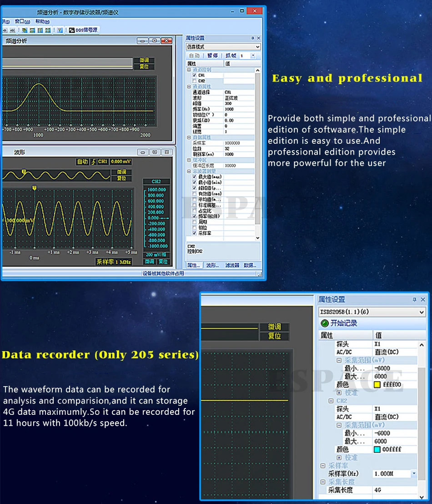This screenshot has height=504, width=432.
Task: Click the rising-edge trigger icon in 波形 window
Action: 93,161
